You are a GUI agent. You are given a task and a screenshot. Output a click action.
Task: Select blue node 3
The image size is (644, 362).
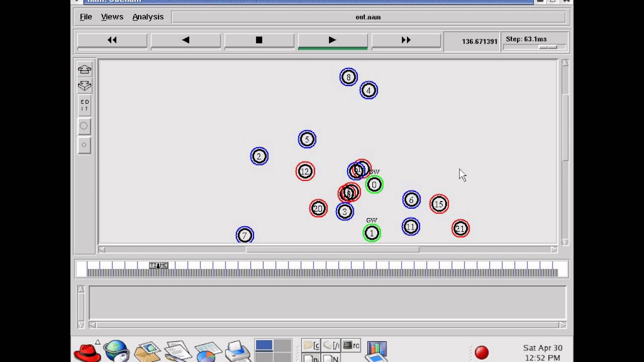click(345, 212)
